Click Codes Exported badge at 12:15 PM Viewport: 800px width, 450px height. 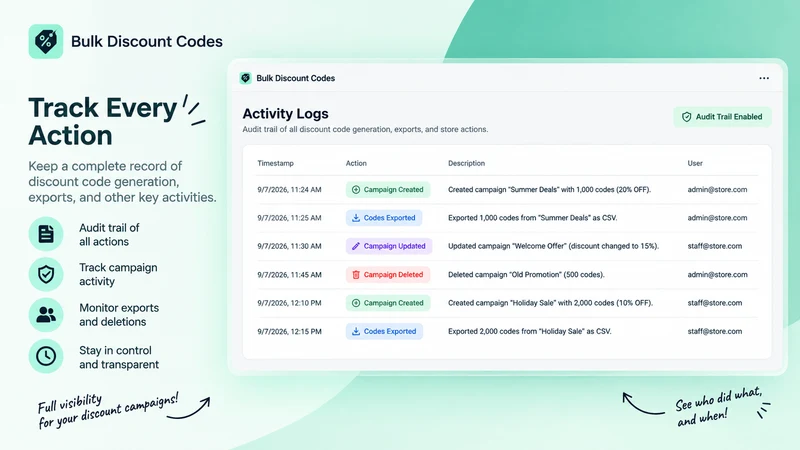(x=384, y=332)
